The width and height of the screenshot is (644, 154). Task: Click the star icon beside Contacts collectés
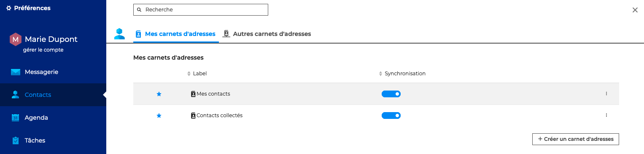pos(159,115)
